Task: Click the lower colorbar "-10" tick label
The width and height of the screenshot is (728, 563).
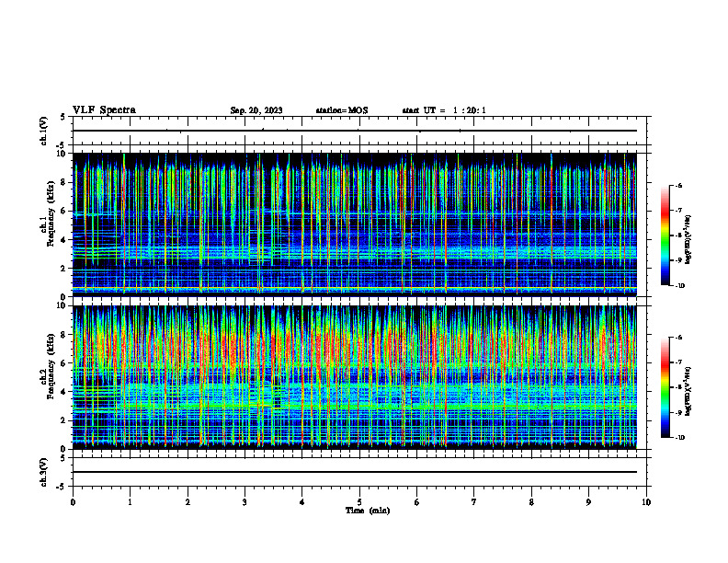Action: click(x=679, y=438)
